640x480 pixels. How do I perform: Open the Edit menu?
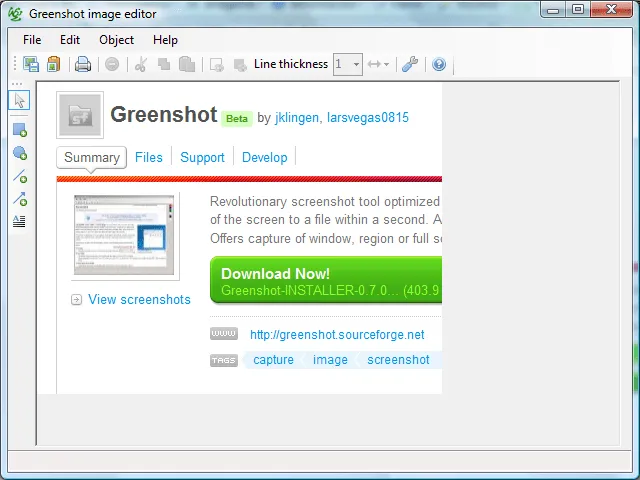pos(70,40)
